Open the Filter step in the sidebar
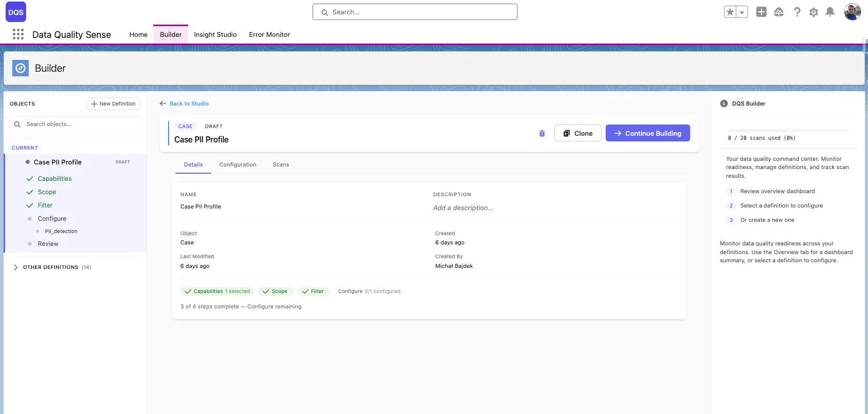The width and height of the screenshot is (868, 414). [x=45, y=205]
